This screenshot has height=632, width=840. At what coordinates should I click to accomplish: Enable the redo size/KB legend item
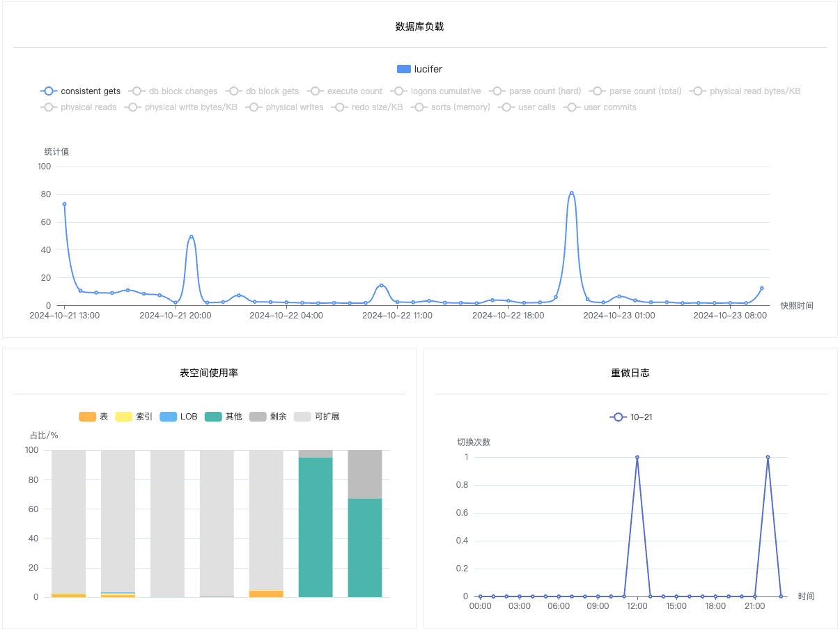(x=367, y=107)
